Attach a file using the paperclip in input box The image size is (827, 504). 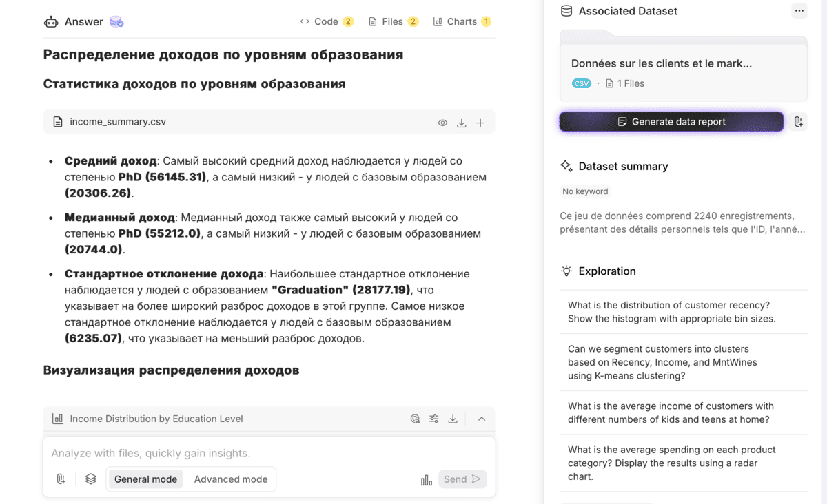(61, 479)
